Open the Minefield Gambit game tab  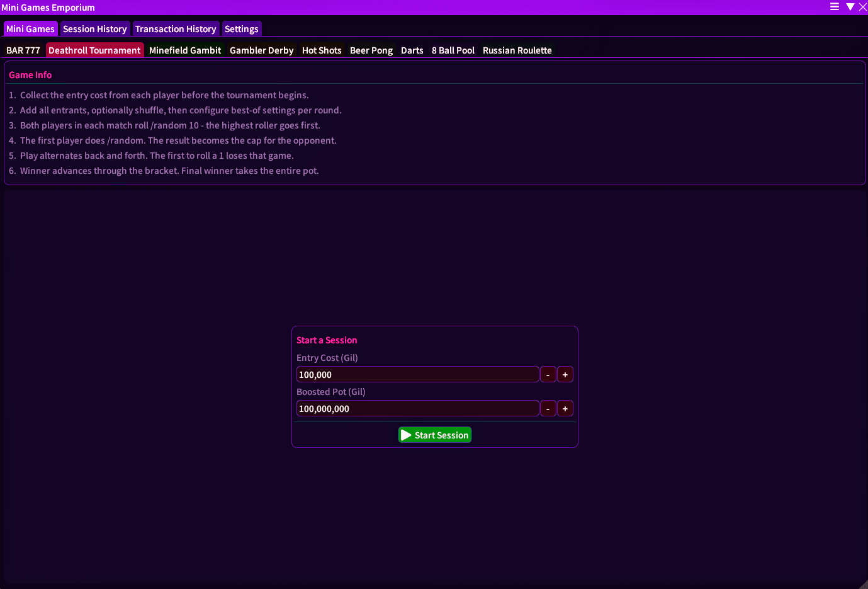[185, 50]
